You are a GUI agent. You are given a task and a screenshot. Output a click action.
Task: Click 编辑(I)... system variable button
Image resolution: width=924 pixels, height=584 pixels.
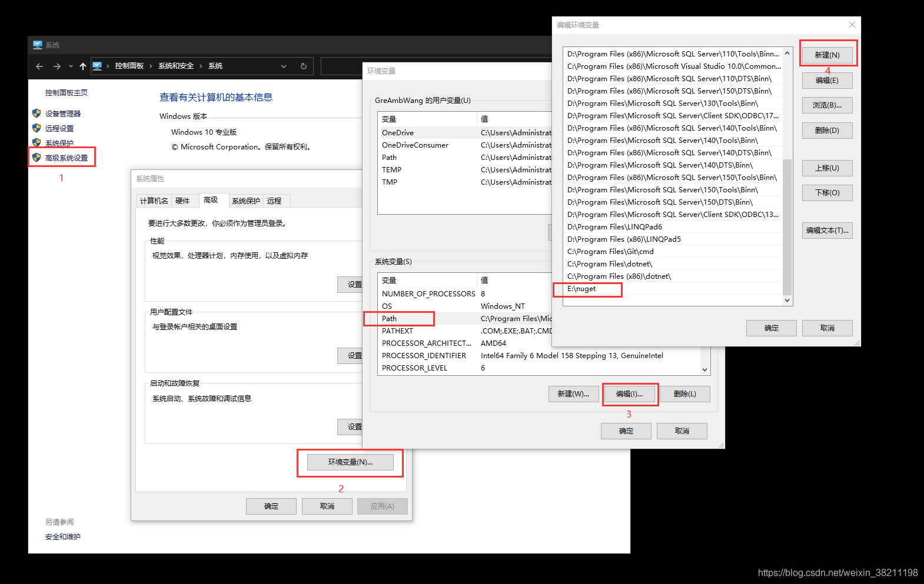click(630, 394)
